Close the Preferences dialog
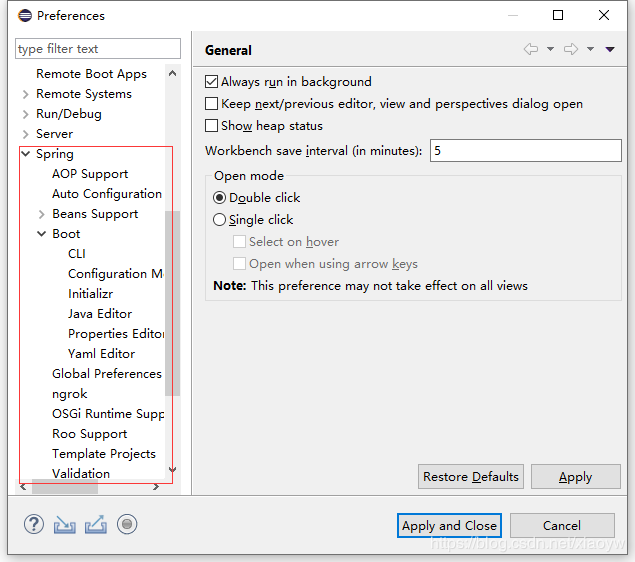 pos(604,15)
